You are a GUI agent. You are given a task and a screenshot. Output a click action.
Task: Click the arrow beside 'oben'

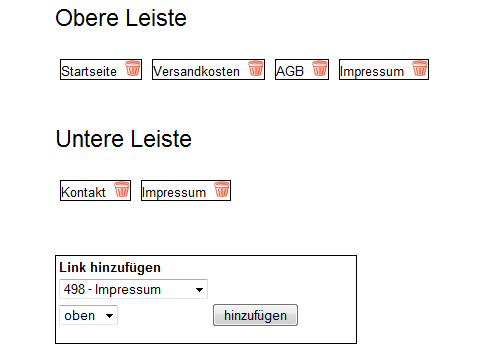tap(109, 316)
